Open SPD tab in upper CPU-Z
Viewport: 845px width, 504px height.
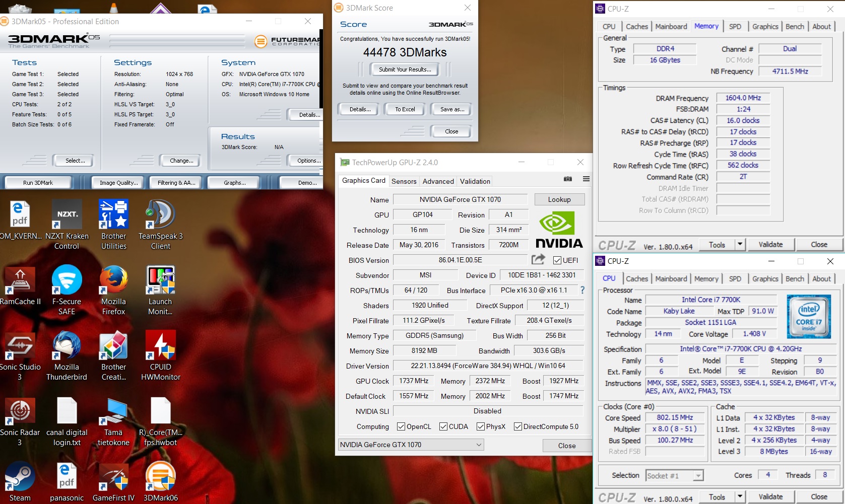click(735, 27)
